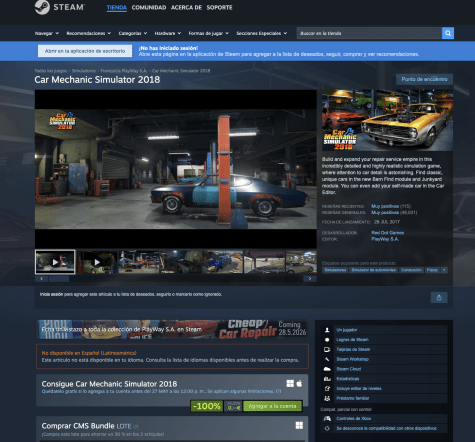475x442 pixels.
Task: Open the SOPORTE menu
Action: click(x=219, y=8)
